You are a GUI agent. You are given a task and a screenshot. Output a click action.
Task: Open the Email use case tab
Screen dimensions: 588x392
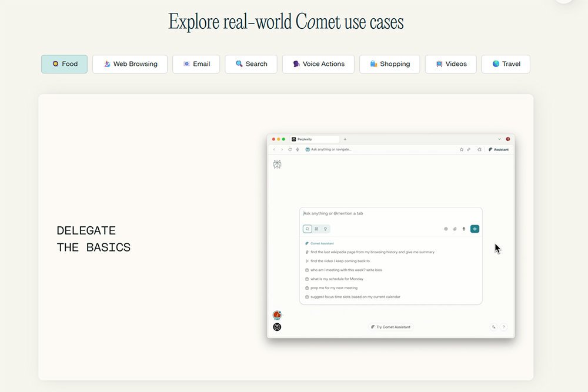(x=196, y=64)
